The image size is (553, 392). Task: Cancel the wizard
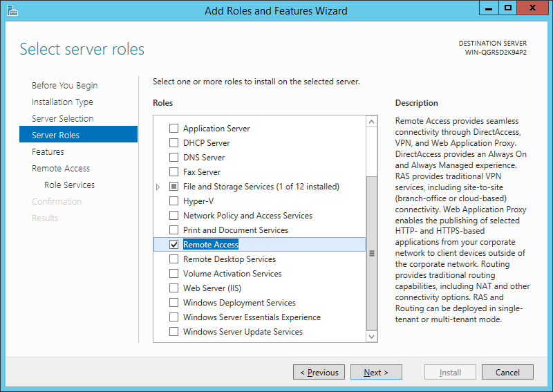click(507, 372)
